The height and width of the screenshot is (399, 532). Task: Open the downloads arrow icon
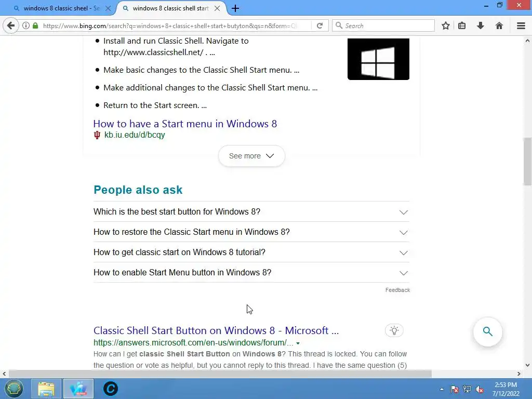(481, 26)
